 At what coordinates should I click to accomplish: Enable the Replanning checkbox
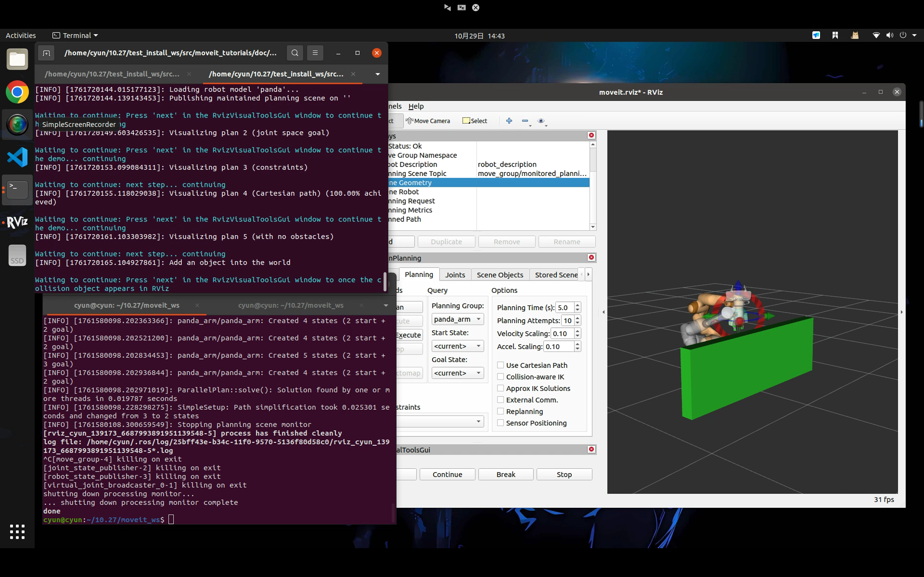click(501, 411)
